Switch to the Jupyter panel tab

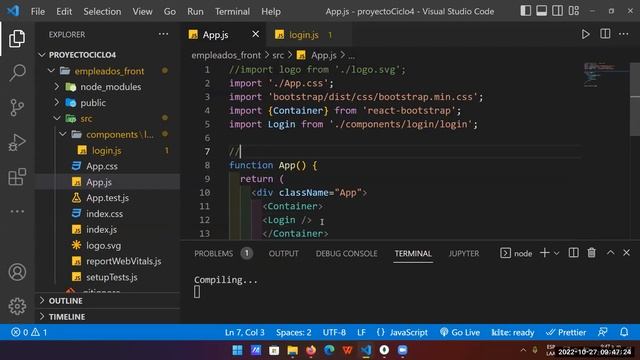[x=464, y=253]
